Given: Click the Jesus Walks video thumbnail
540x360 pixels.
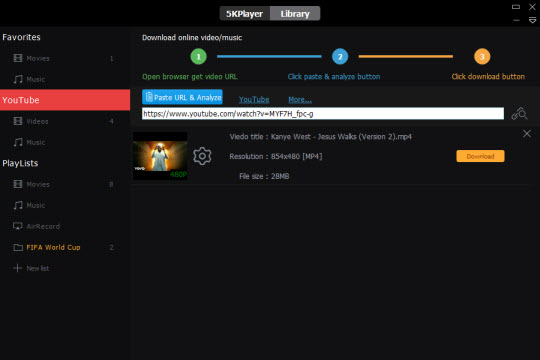Looking at the screenshot, I should pyautogui.click(x=160, y=156).
